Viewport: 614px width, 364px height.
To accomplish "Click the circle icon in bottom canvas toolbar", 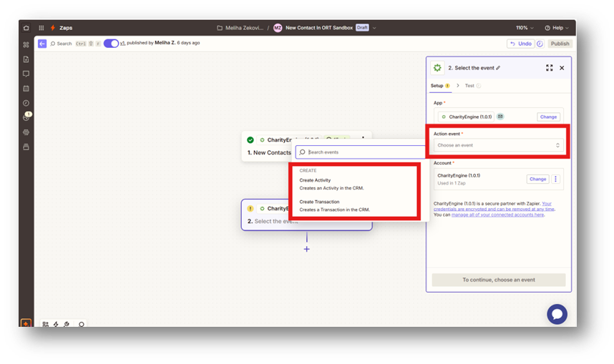I will [82, 324].
